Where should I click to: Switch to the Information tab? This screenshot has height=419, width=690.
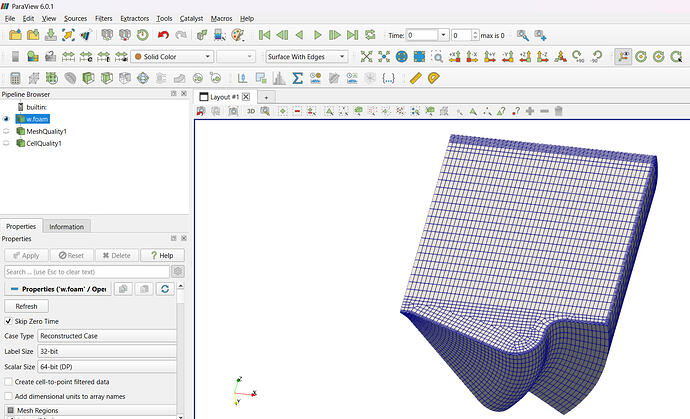coord(66,227)
